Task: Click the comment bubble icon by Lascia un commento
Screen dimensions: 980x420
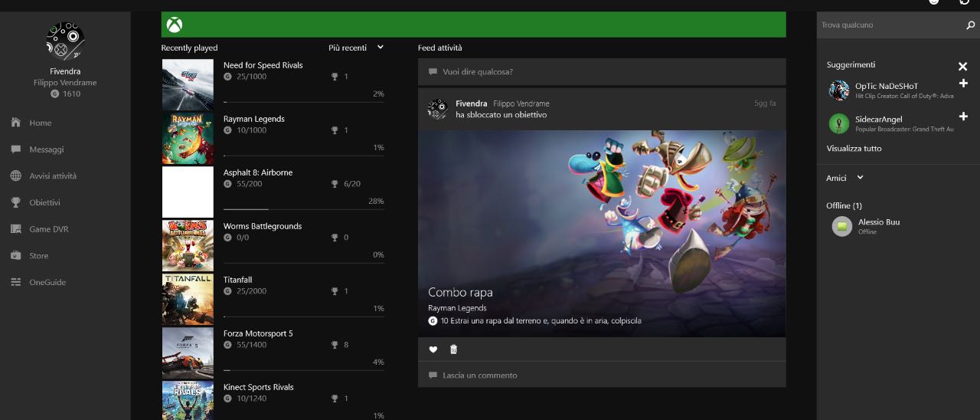Action: tap(433, 376)
